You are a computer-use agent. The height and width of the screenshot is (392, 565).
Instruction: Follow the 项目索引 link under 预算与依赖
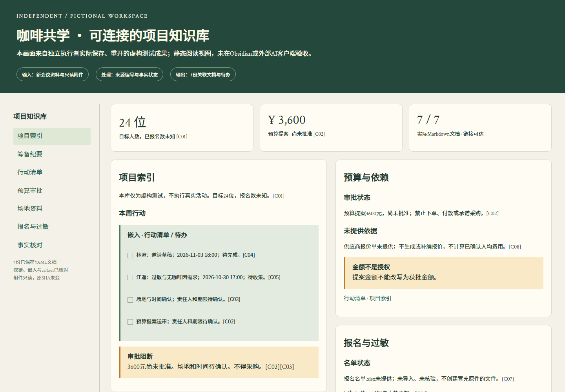point(380,298)
